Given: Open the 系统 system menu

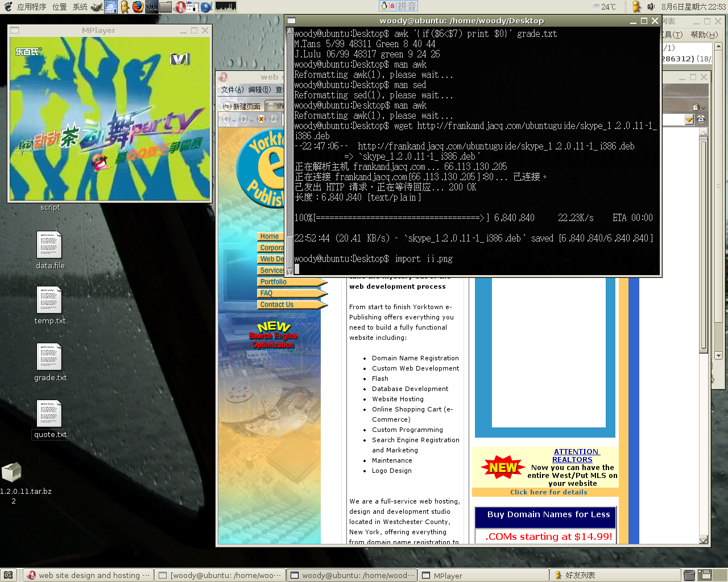Looking at the screenshot, I should [x=80, y=7].
